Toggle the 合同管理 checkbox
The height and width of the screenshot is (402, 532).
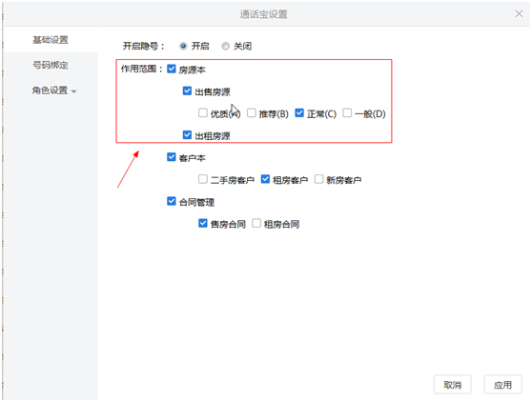(x=172, y=201)
